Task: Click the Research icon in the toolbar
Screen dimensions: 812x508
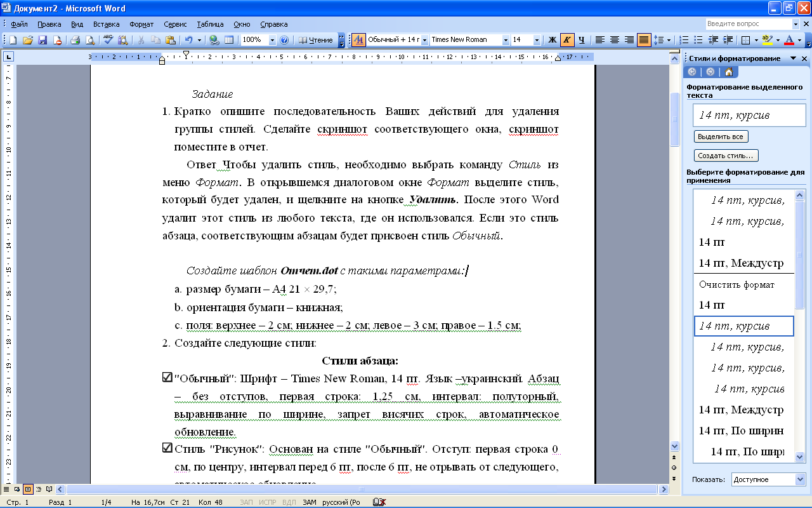Action: [x=122, y=40]
